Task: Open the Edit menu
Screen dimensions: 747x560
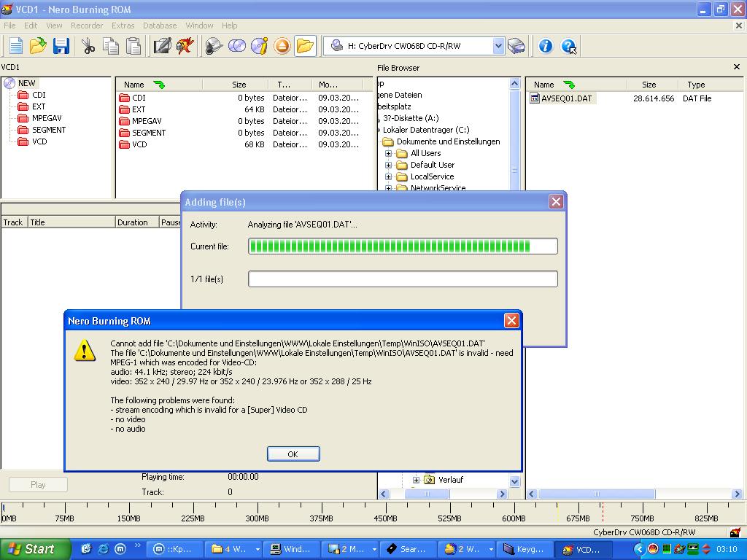Action: (x=31, y=26)
